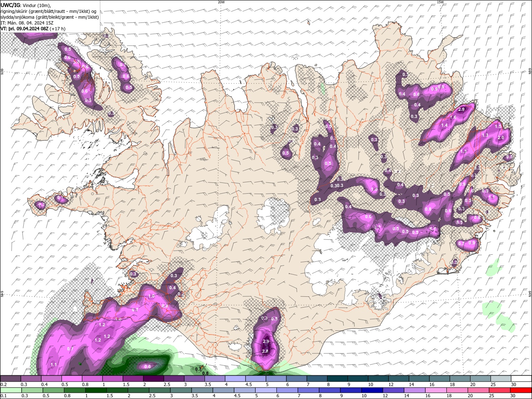
Task: Click the 'IT: Mán. 08. 04. 2024 15Z' line
Action: coord(27,23)
